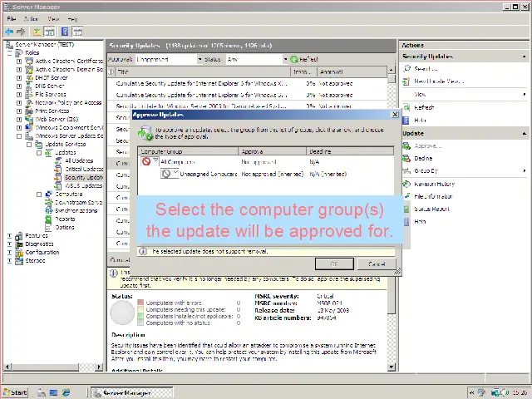Click the Up one level folder icon
Screen dimensions: 532x399
point(37,32)
